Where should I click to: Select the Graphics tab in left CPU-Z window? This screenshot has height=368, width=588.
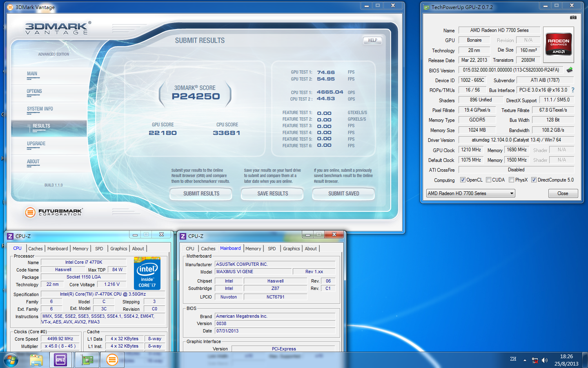tap(119, 249)
